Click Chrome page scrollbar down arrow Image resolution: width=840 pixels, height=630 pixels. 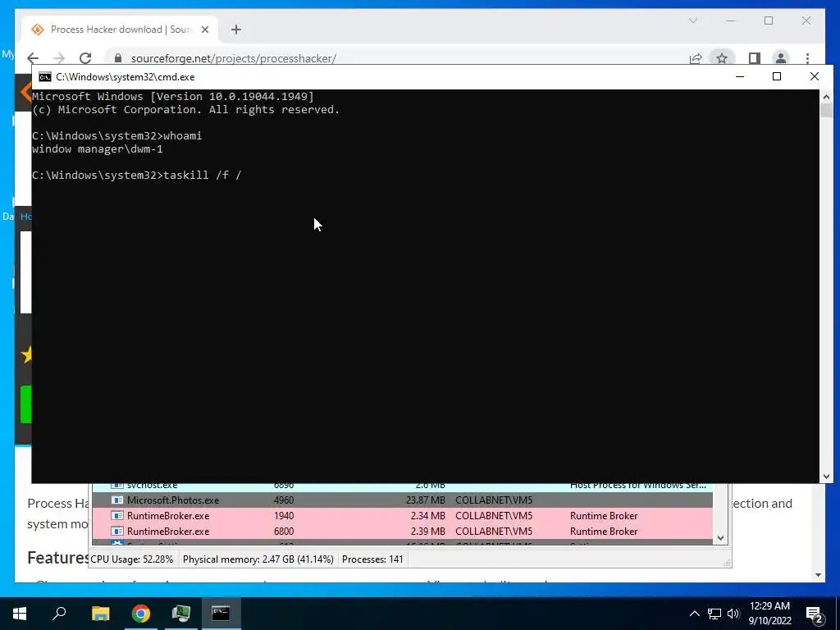[x=818, y=575]
